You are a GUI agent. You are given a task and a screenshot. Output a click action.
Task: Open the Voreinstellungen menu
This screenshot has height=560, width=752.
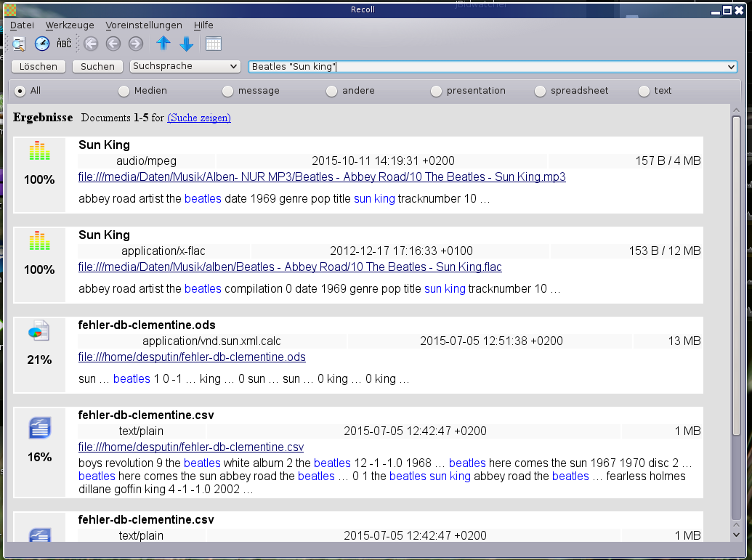(x=144, y=25)
